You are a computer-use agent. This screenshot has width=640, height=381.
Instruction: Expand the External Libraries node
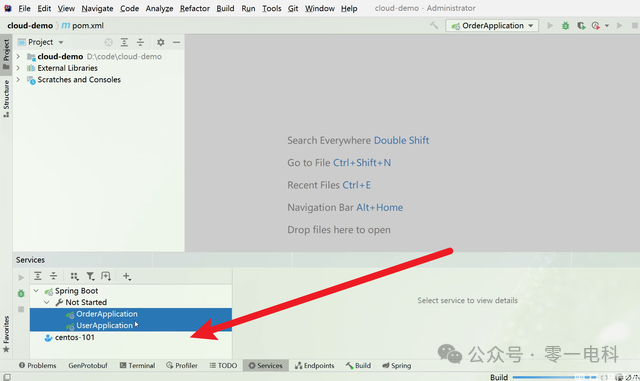click(x=18, y=68)
